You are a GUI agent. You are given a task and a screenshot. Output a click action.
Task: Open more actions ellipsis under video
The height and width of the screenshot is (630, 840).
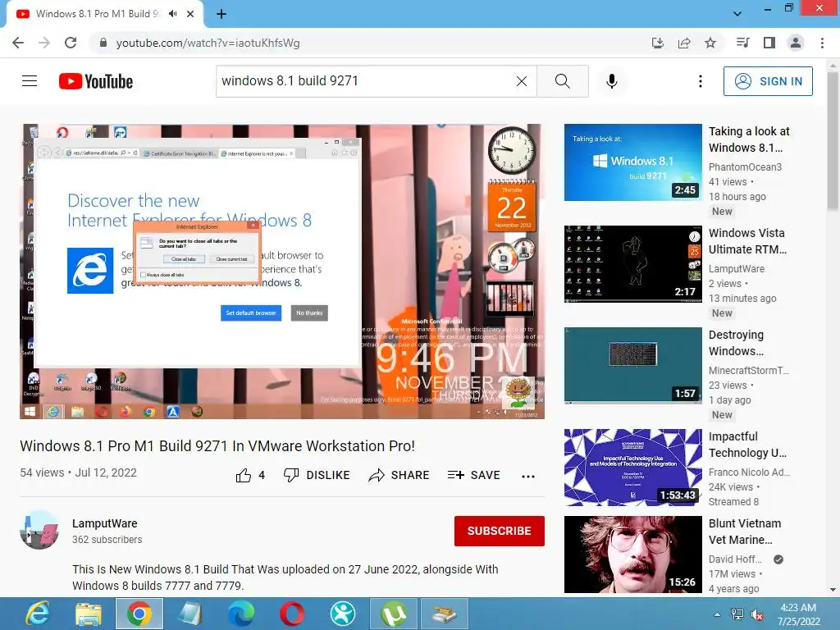528,476
